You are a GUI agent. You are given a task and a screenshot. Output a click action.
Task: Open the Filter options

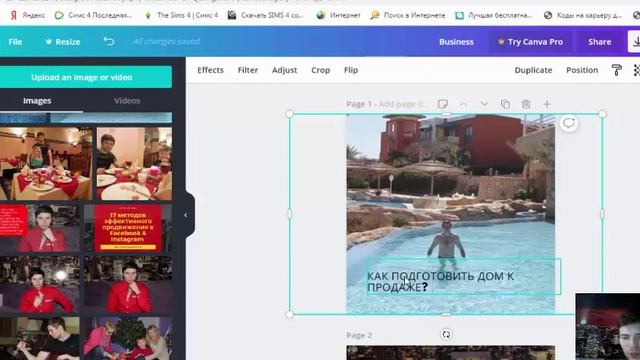point(248,70)
